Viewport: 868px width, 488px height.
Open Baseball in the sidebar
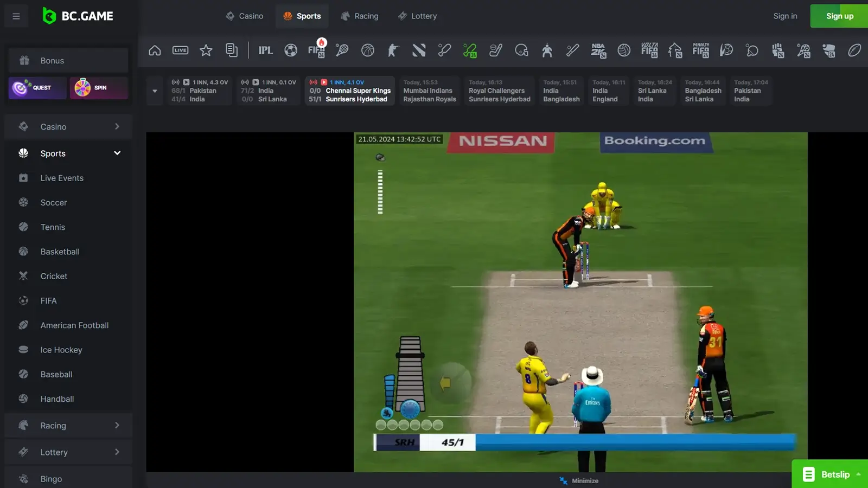[68, 374]
